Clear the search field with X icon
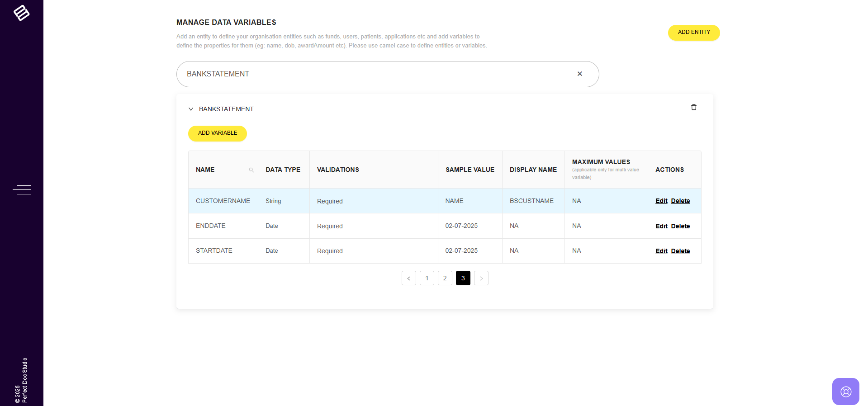 579,74
